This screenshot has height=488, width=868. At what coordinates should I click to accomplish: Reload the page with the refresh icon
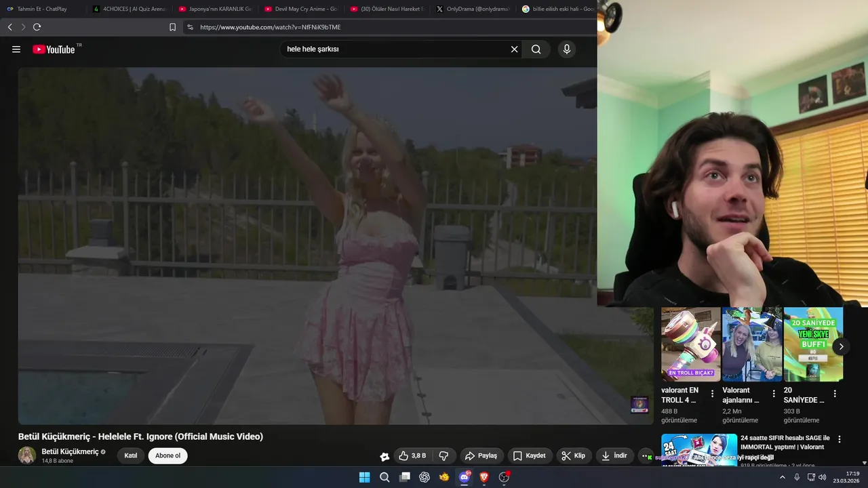37,27
